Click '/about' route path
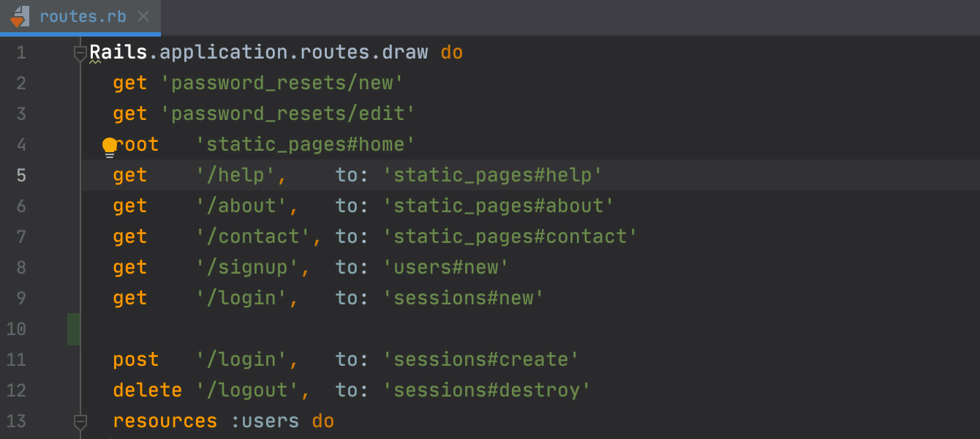 (x=241, y=206)
